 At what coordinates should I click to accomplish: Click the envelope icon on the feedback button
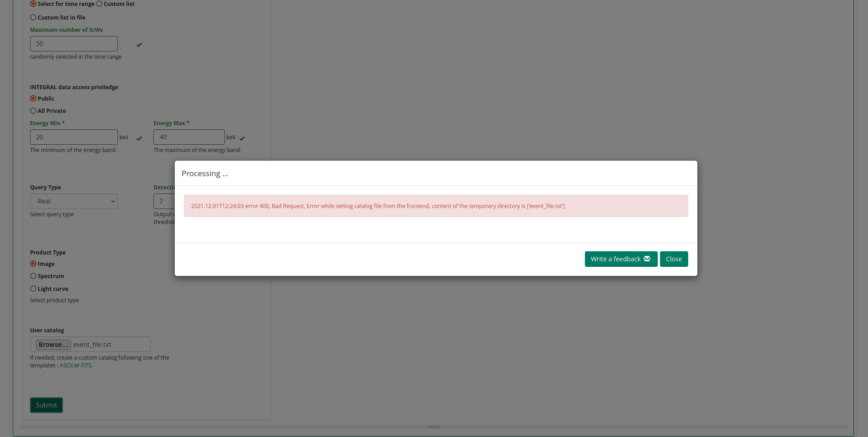[648, 259]
